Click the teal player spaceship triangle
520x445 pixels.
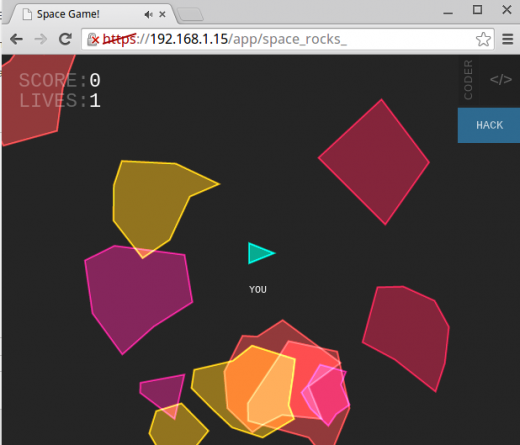pyautogui.click(x=259, y=253)
